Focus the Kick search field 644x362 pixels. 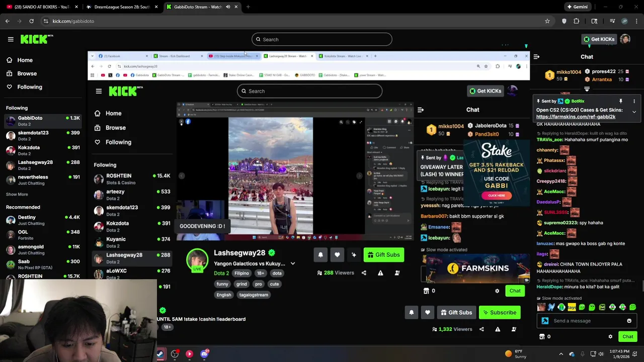(322, 39)
